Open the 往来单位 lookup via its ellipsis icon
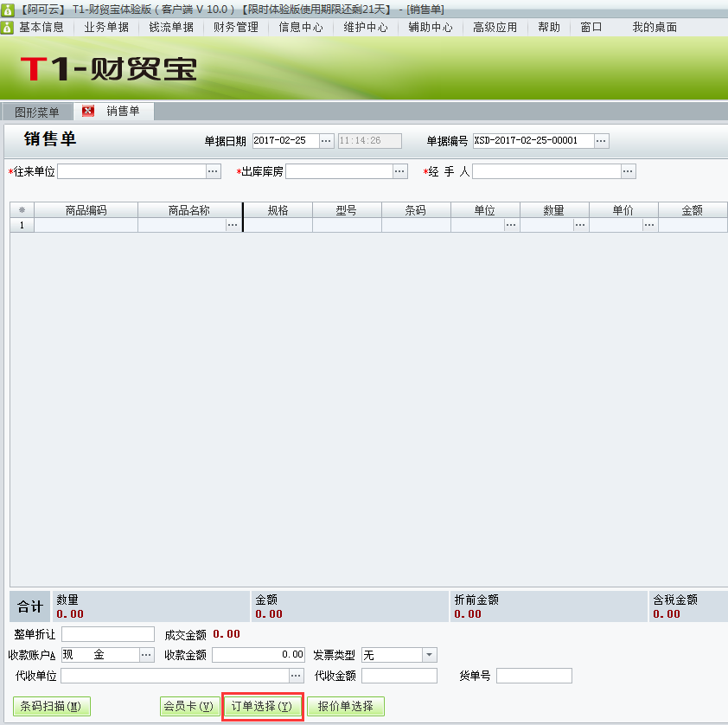Image resolution: width=728 pixels, height=725 pixels. click(213, 170)
